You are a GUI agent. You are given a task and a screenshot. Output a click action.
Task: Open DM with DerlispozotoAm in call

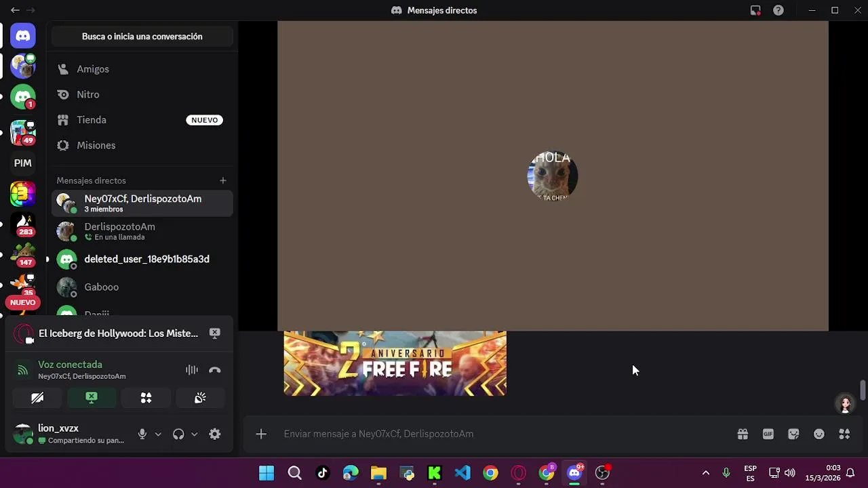coord(142,231)
